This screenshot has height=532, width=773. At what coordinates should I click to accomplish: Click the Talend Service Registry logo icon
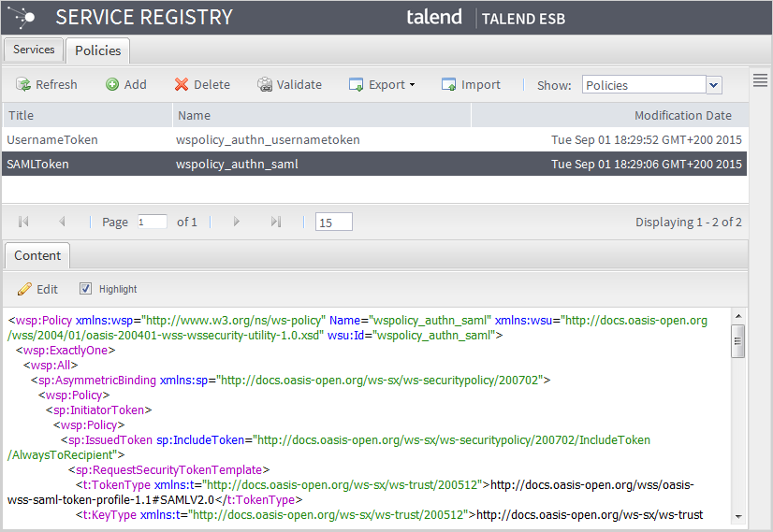[23, 17]
